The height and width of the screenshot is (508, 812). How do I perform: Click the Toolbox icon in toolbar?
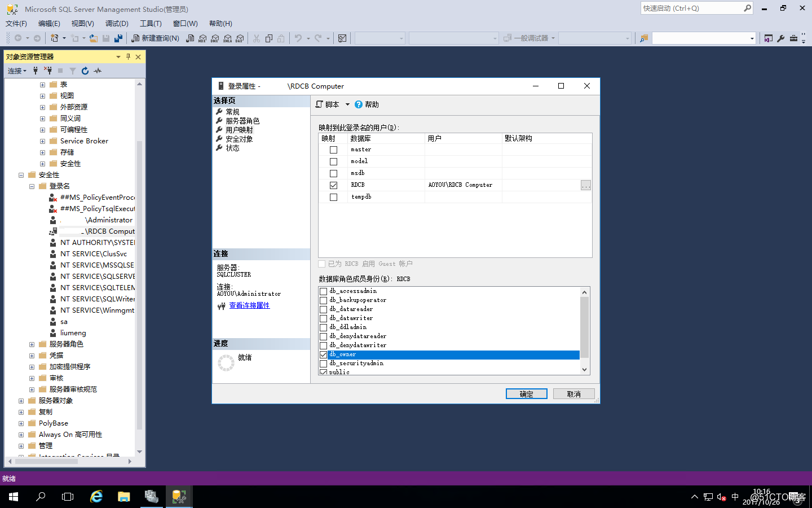pos(793,38)
